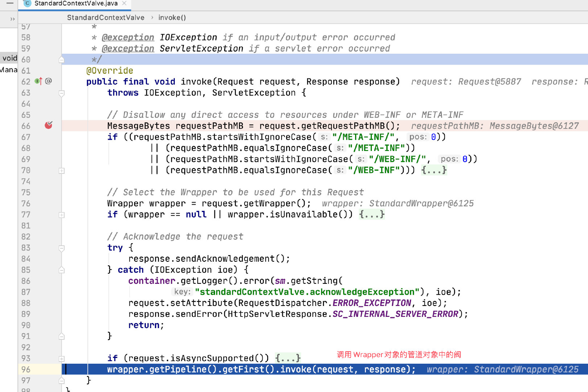Screen dimensions: 588x392
Task: Click the invoke method name on line 62
Action: click(x=196, y=82)
